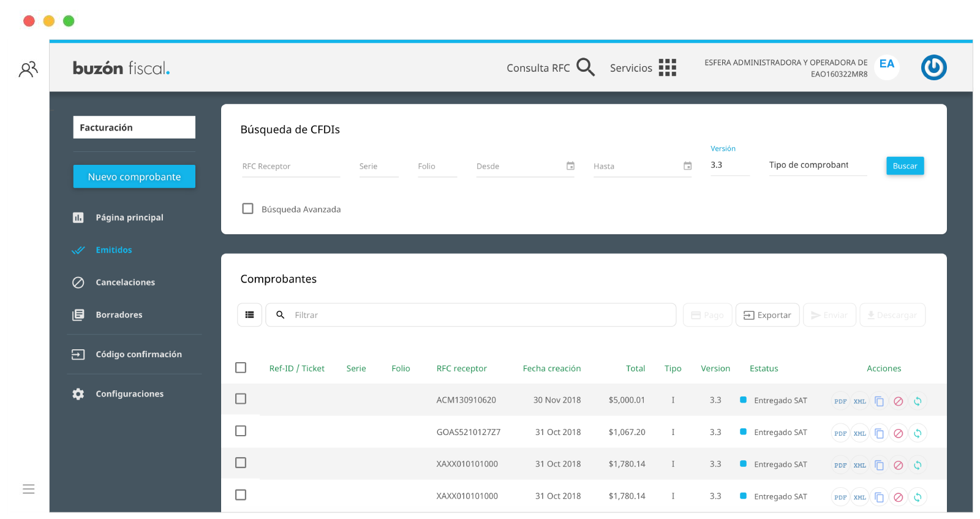
Task: Toggle the list view icon beside filter
Action: click(x=249, y=315)
